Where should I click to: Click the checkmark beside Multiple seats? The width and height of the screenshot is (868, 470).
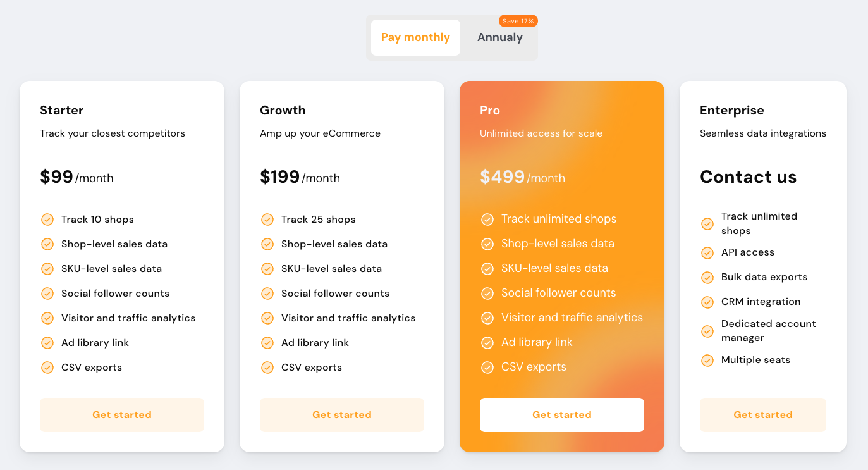707,360
